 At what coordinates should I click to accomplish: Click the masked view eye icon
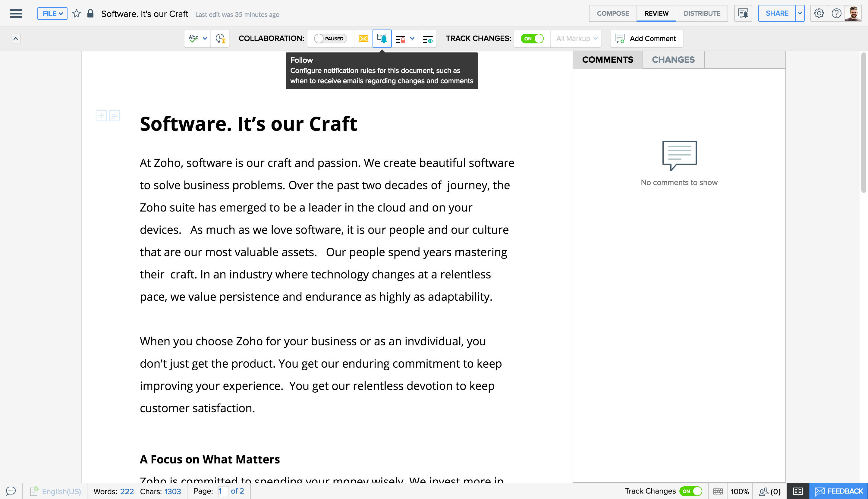tap(428, 38)
